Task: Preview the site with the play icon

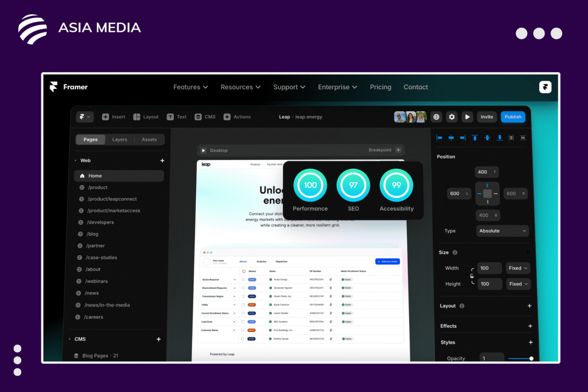Action: (x=467, y=117)
